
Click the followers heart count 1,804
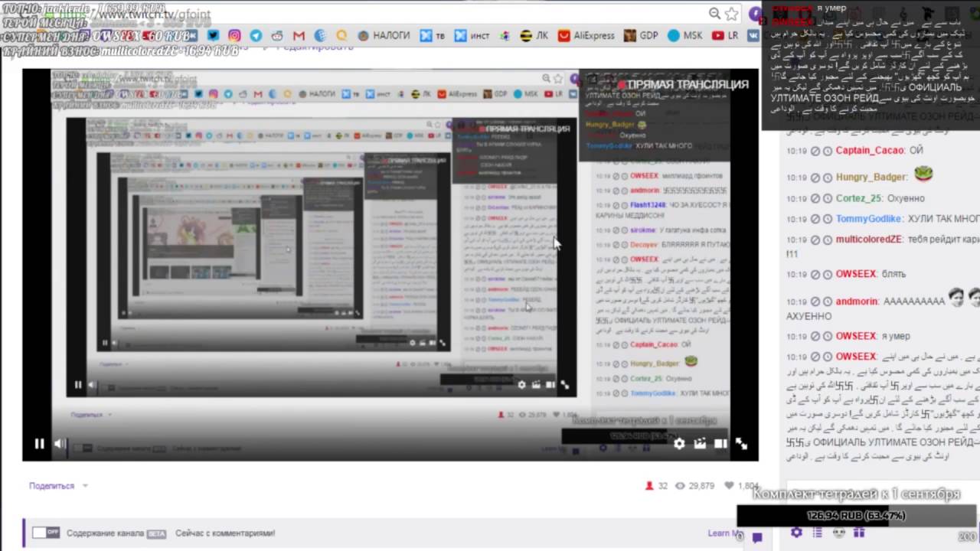click(741, 486)
